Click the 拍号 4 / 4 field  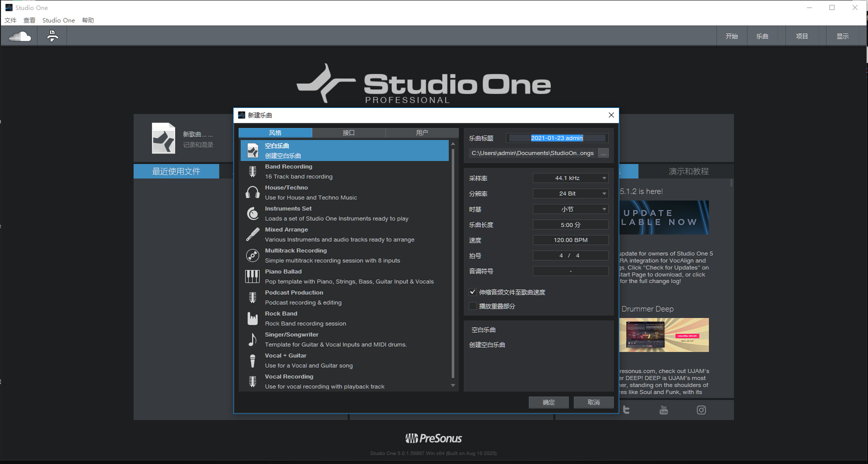571,255
